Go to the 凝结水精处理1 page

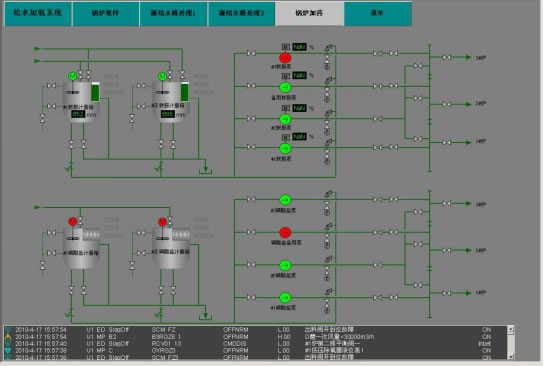(x=173, y=14)
